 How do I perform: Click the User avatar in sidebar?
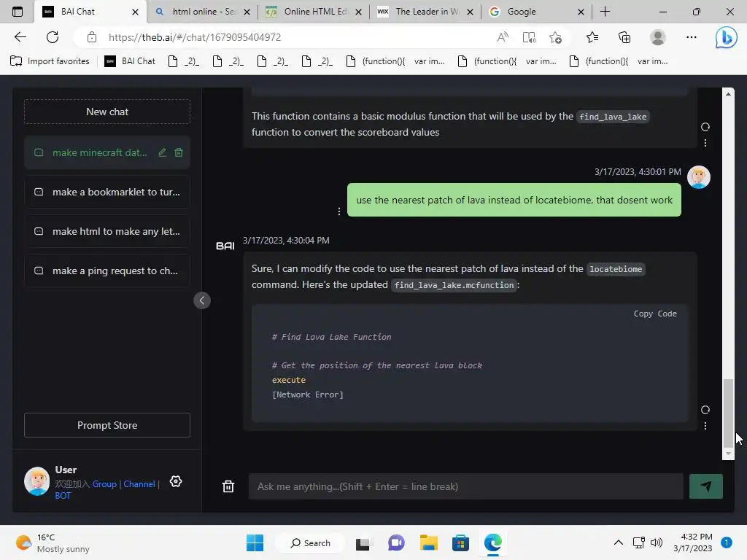tap(36, 481)
